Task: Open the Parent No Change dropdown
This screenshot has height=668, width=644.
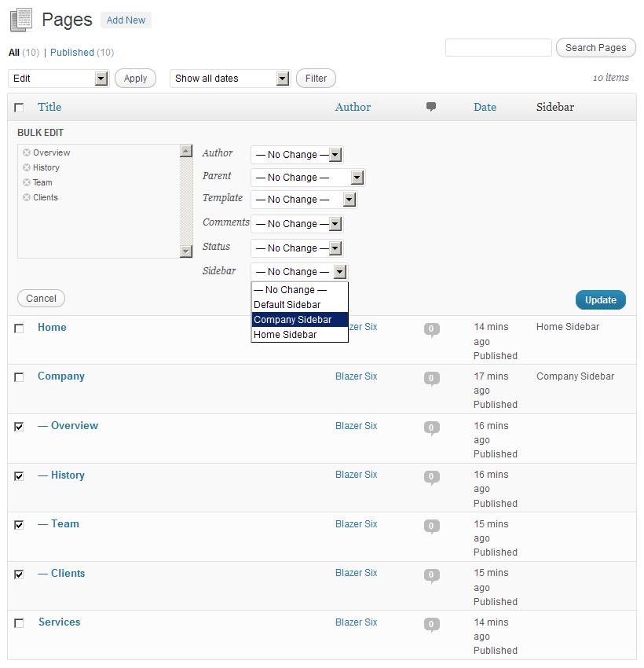Action: click(308, 178)
